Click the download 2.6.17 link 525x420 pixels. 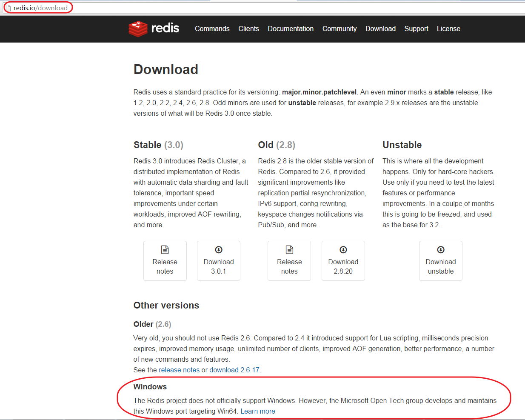pyautogui.click(x=234, y=370)
